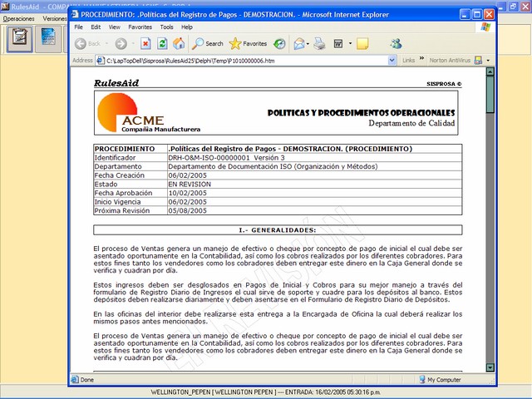Click the Próxima Revisión date 05/08/2005
532x399 pixels.
(x=187, y=210)
